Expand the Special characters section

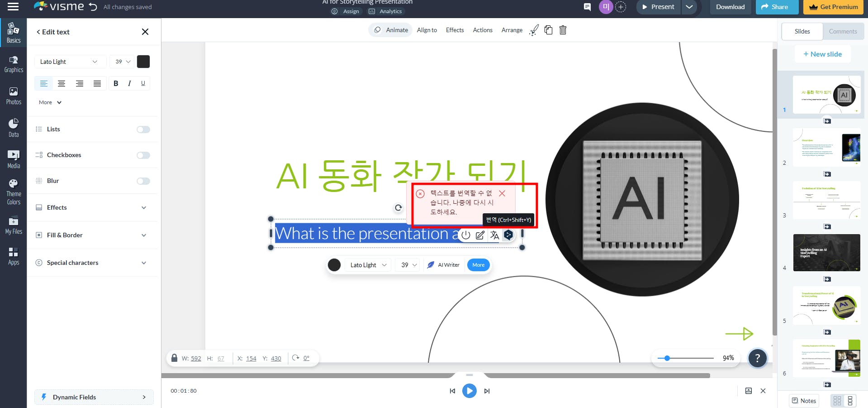(93, 263)
